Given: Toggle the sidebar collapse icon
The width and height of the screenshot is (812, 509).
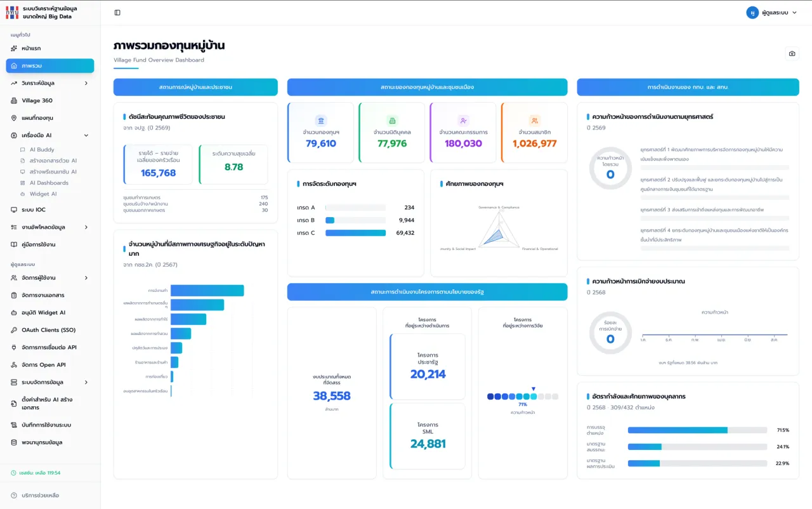Looking at the screenshot, I should coord(117,13).
